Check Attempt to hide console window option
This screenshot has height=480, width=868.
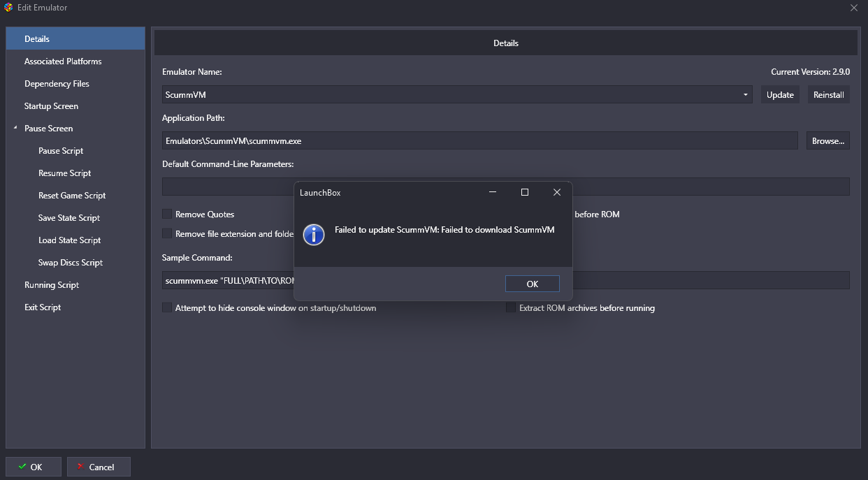[x=167, y=307]
